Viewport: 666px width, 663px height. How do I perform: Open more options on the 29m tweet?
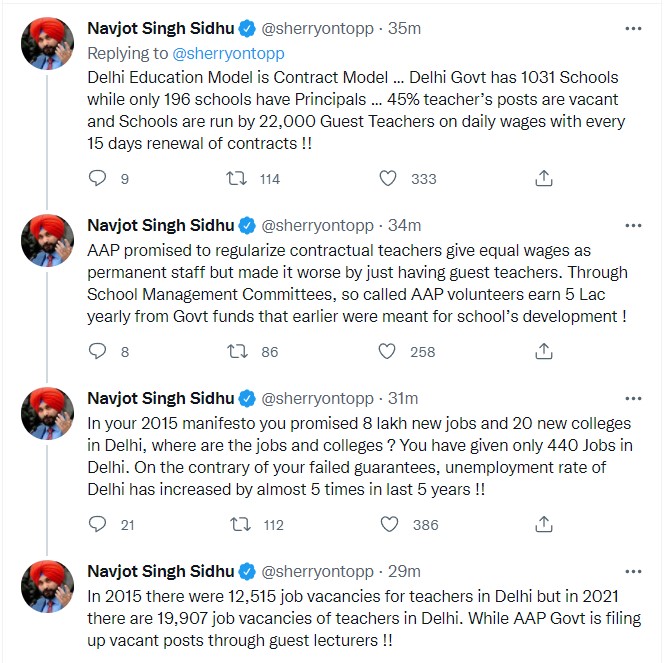coord(633,572)
